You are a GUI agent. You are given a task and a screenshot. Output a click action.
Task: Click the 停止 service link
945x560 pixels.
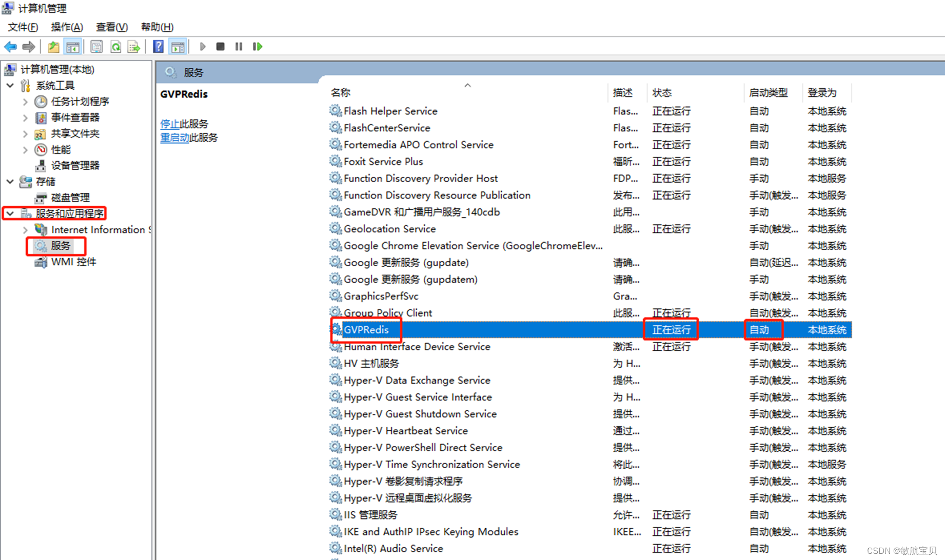click(170, 124)
